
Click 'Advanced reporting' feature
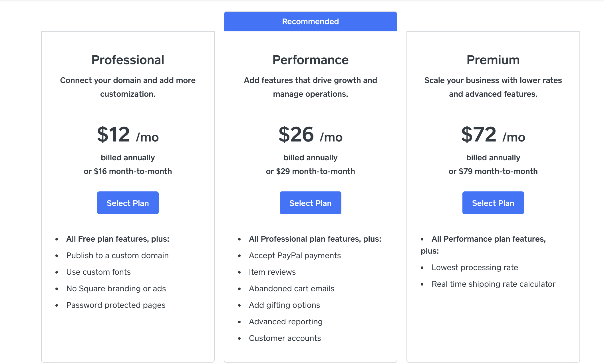[285, 321]
